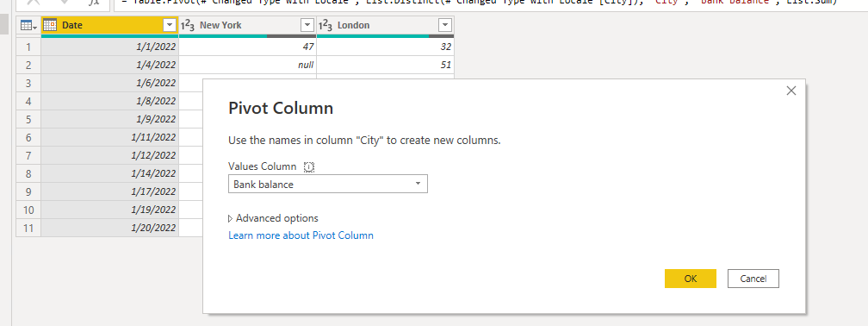
Task: Confirm the pivot with OK
Action: pyautogui.click(x=691, y=279)
